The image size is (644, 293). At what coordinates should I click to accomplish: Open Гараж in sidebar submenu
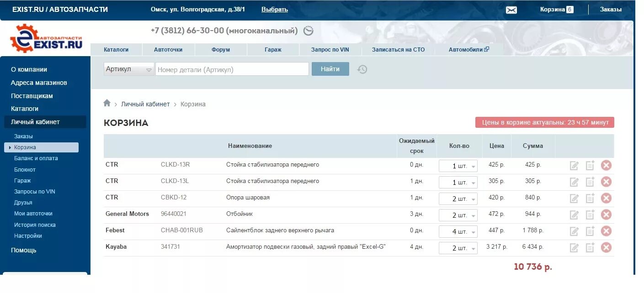tap(22, 181)
